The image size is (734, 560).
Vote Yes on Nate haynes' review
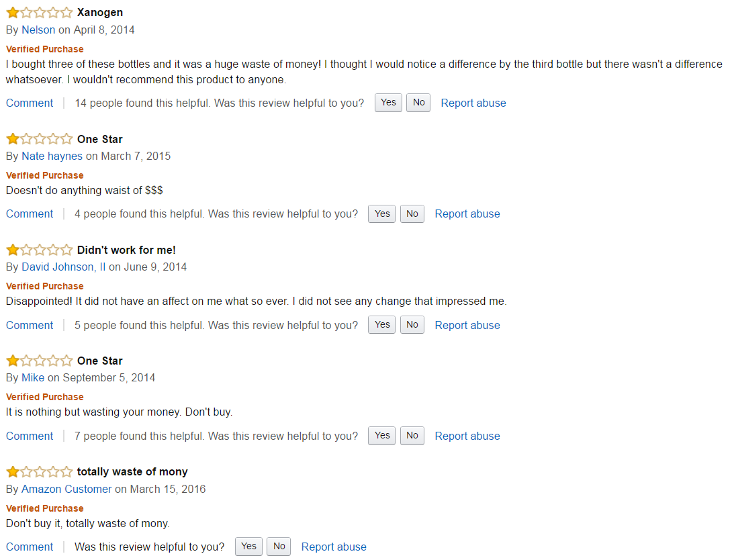tap(382, 214)
